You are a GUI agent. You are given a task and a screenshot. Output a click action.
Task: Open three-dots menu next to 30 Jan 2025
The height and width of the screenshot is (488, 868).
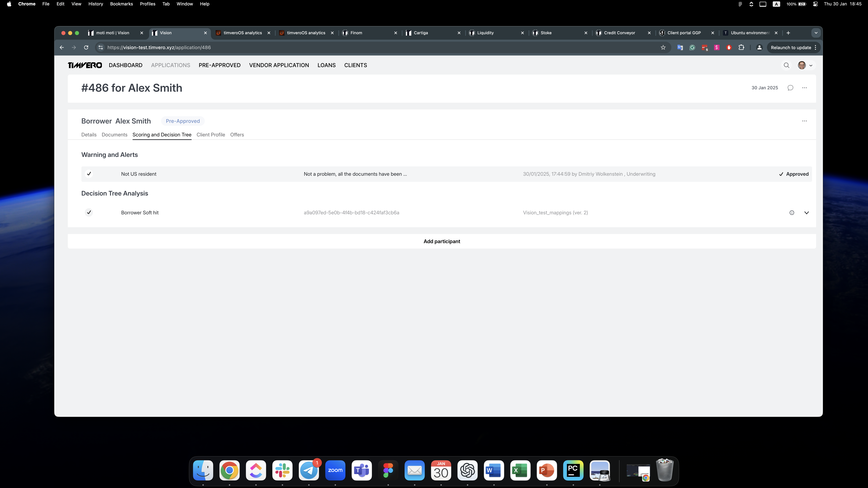tap(804, 88)
